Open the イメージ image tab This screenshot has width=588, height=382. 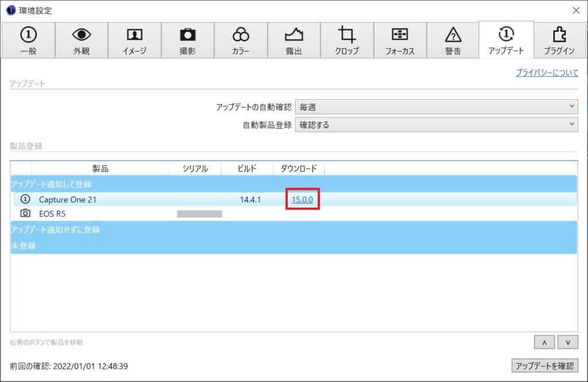click(x=134, y=41)
